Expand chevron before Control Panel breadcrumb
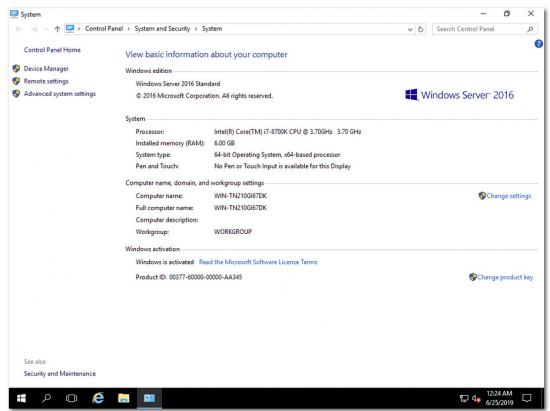Image resolution: width=550 pixels, height=411 pixels. point(79,29)
